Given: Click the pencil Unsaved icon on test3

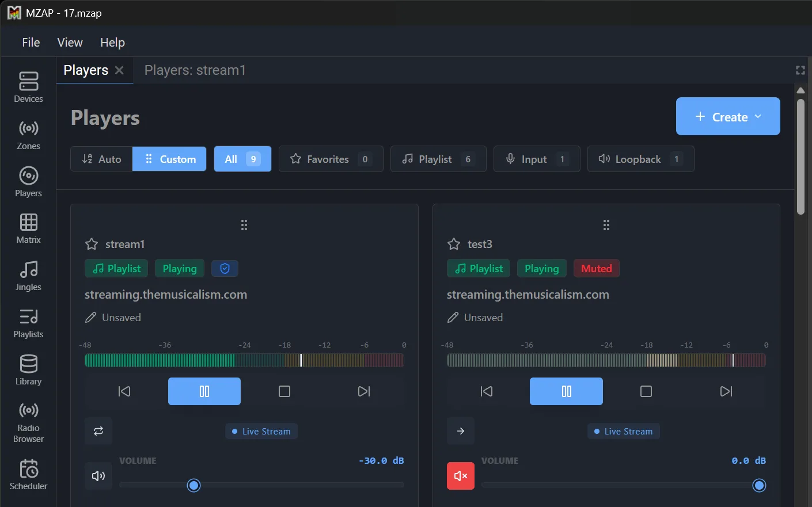Looking at the screenshot, I should tap(453, 318).
